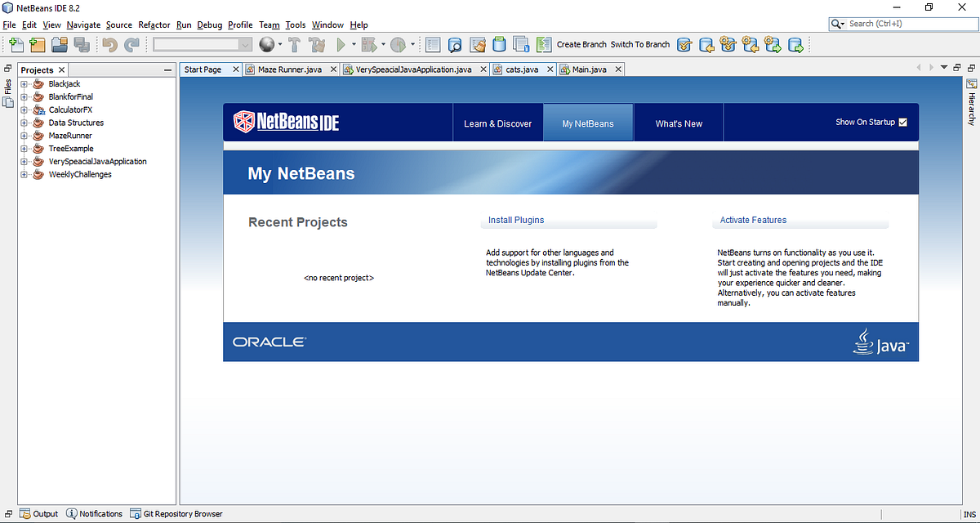Open a project using the Open Project icon
Image resolution: width=980 pixels, height=523 pixels.
pos(60,44)
